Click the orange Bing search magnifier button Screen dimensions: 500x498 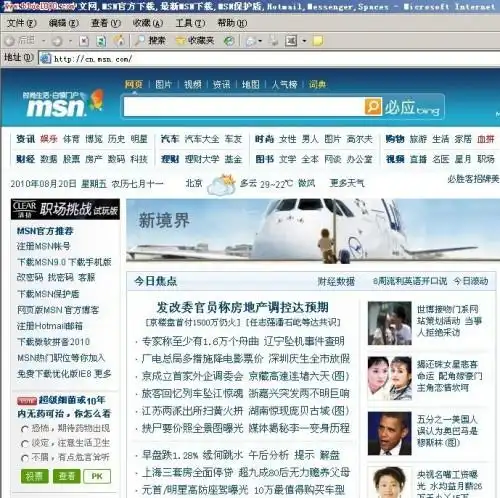[373, 106]
